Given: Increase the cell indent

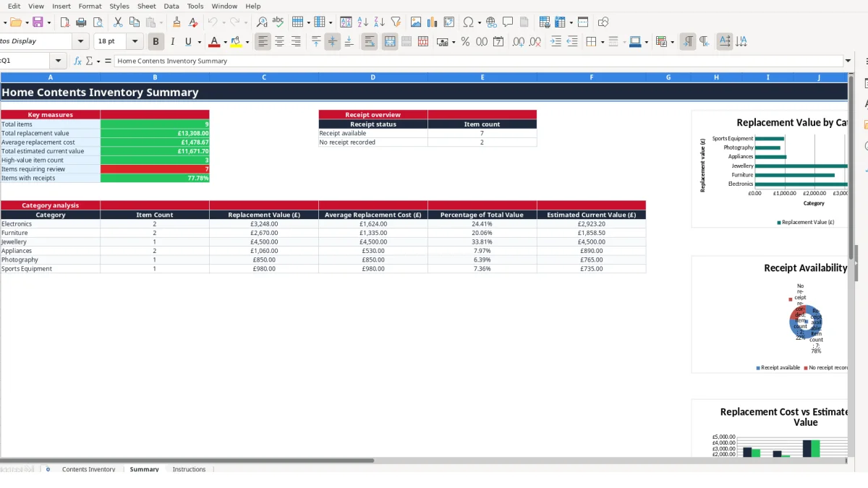Looking at the screenshot, I should [x=556, y=42].
